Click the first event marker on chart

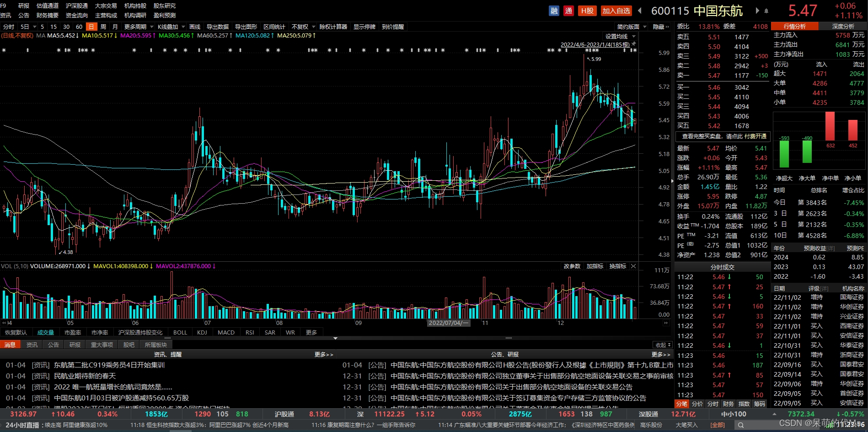pos(4,50)
